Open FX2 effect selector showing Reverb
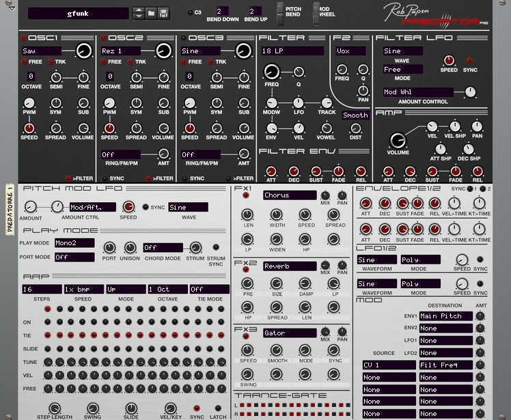This screenshot has width=511, height=420. (290, 266)
